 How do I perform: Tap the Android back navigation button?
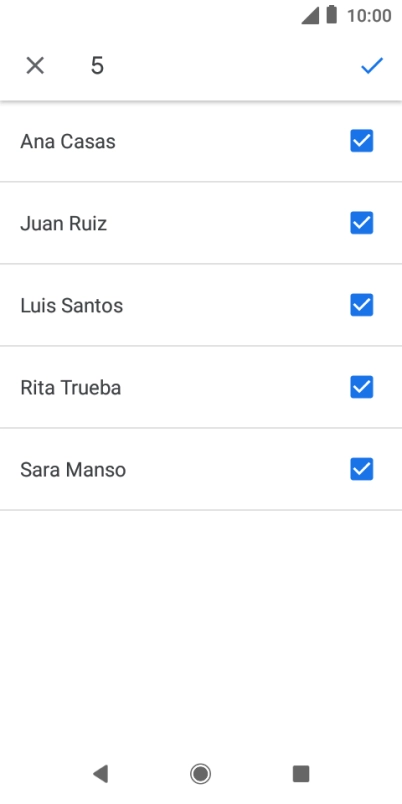coord(100,773)
